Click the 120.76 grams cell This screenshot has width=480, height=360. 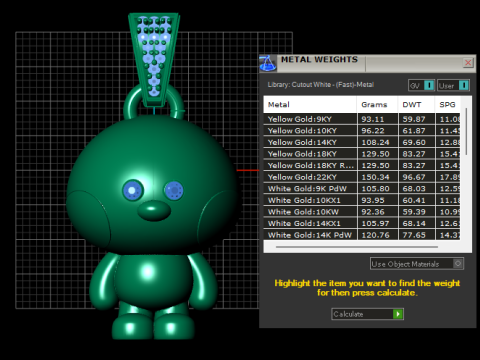point(377,235)
